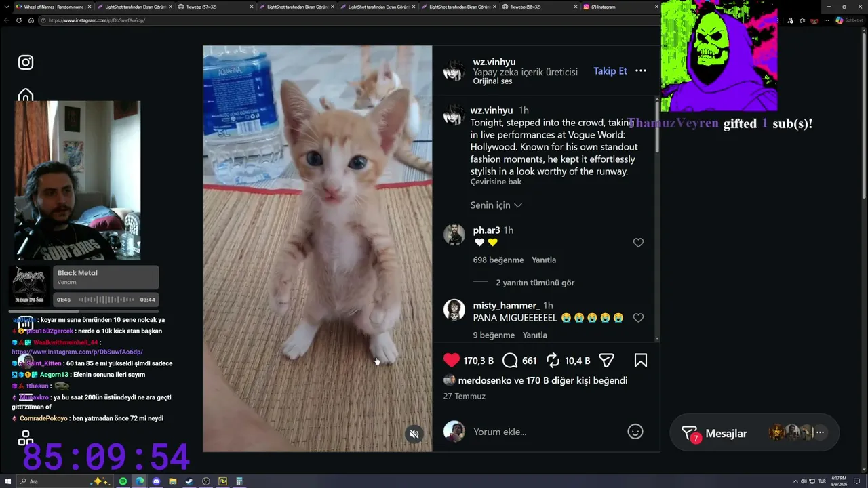Image resolution: width=868 pixels, height=488 pixels.
Task: Open ph.ar3 username link
Action: coord(486,230)
